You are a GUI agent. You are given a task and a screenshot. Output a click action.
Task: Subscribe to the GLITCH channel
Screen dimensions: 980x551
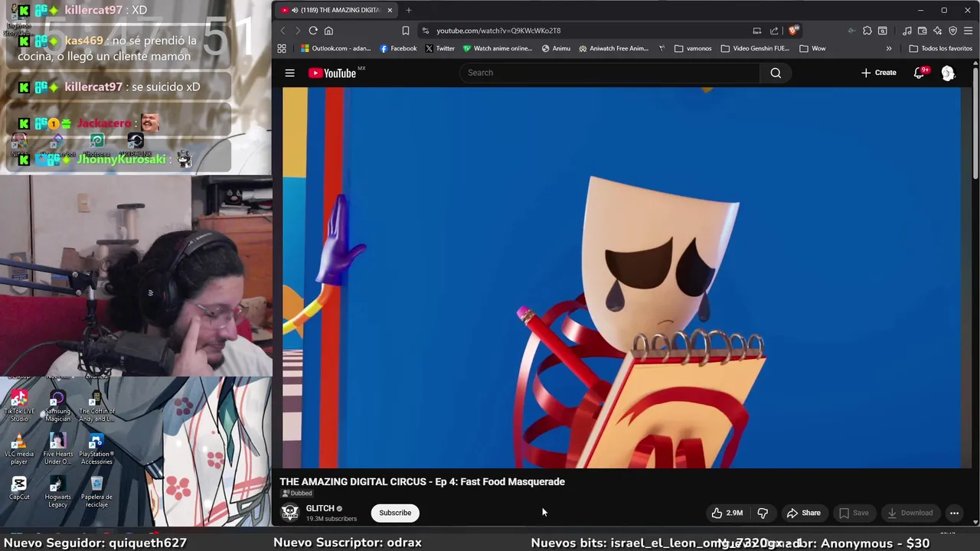tap(395, 513)
